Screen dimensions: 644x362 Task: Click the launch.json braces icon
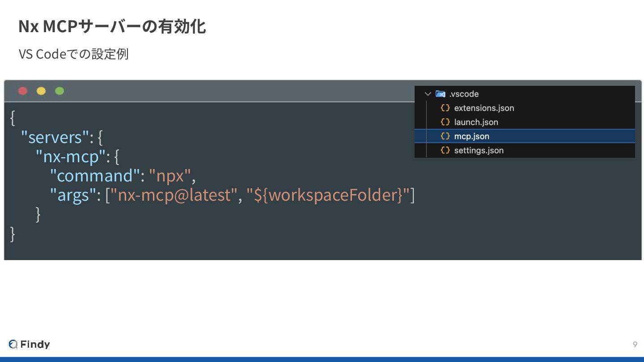pos(445,122)
